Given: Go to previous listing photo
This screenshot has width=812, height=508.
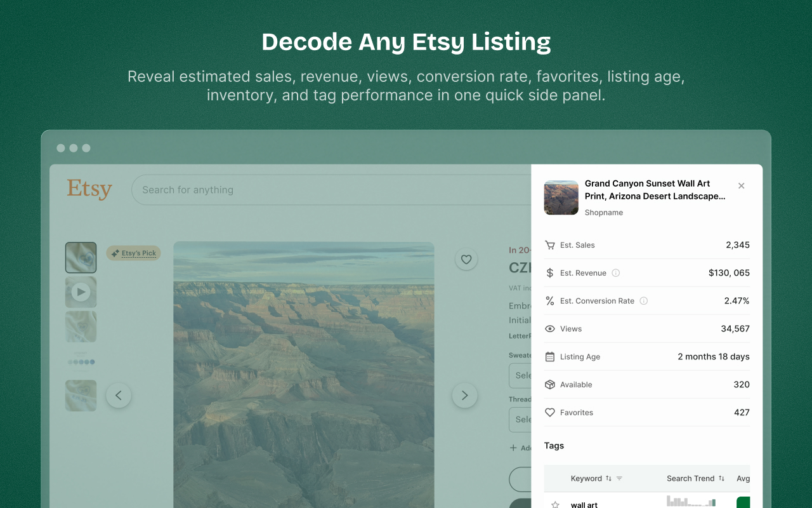Looking at the screenshot, I should pos(119,396).
